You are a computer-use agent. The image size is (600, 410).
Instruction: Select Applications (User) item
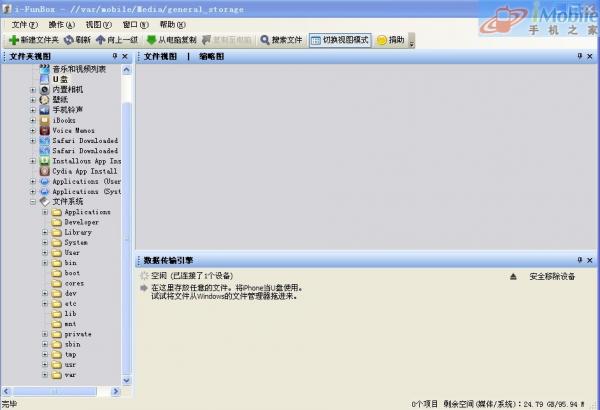pyautogui.click(x=86, y=181)
